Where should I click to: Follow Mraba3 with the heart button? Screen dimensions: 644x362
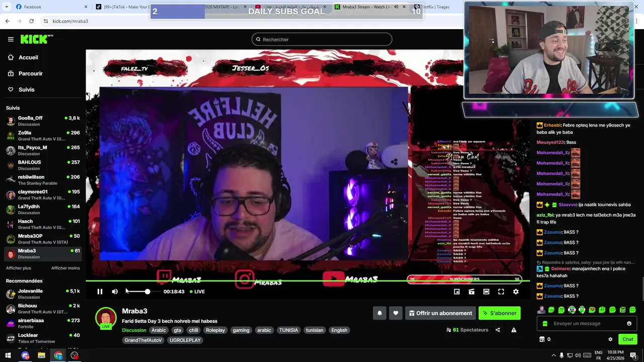pyautogui.click(x=396, y=313)
